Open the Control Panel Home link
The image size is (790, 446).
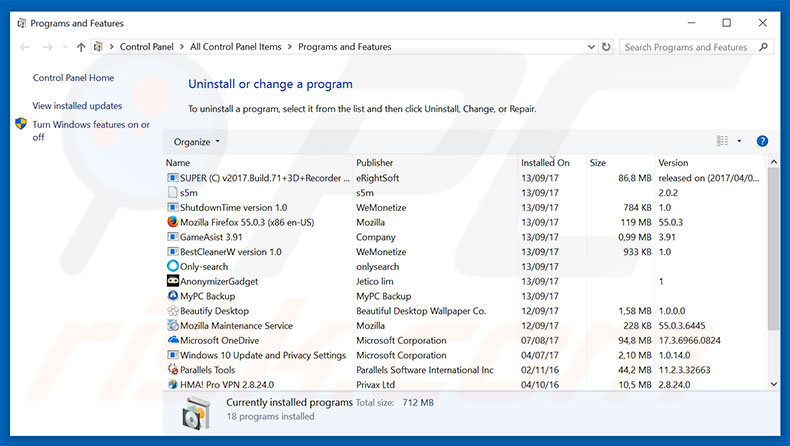[73, 78]
